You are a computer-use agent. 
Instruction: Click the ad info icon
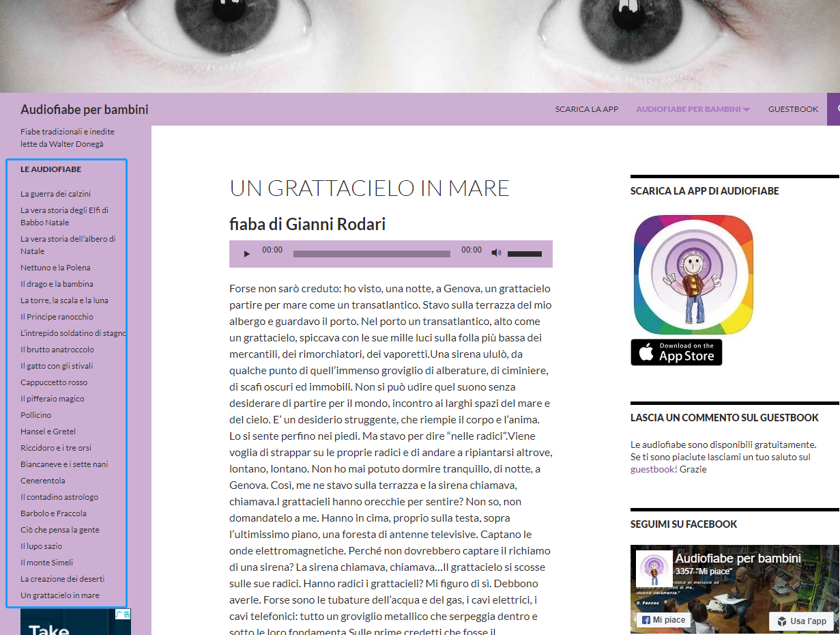pyautogui.click(x=123, y=614)
